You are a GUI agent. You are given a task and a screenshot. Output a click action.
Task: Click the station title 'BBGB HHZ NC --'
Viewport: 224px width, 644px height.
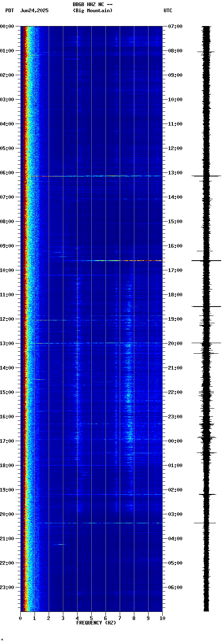pyautogui.click(x=93, y=4)
